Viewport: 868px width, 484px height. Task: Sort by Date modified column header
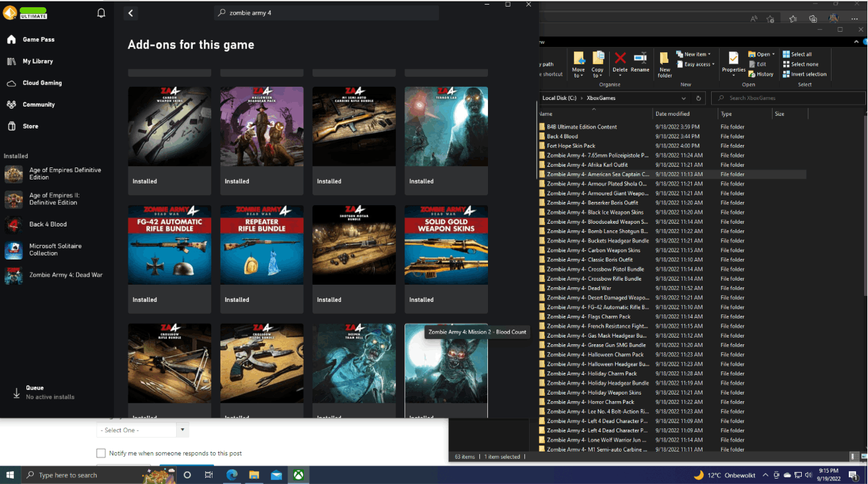pos(685,114)
